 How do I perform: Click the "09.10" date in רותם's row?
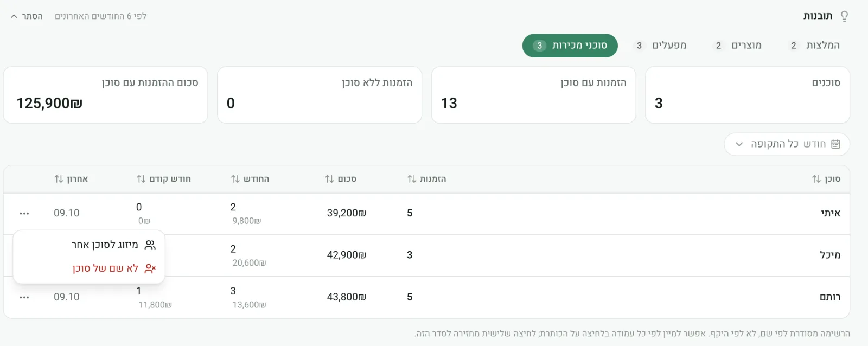[67, 297]
